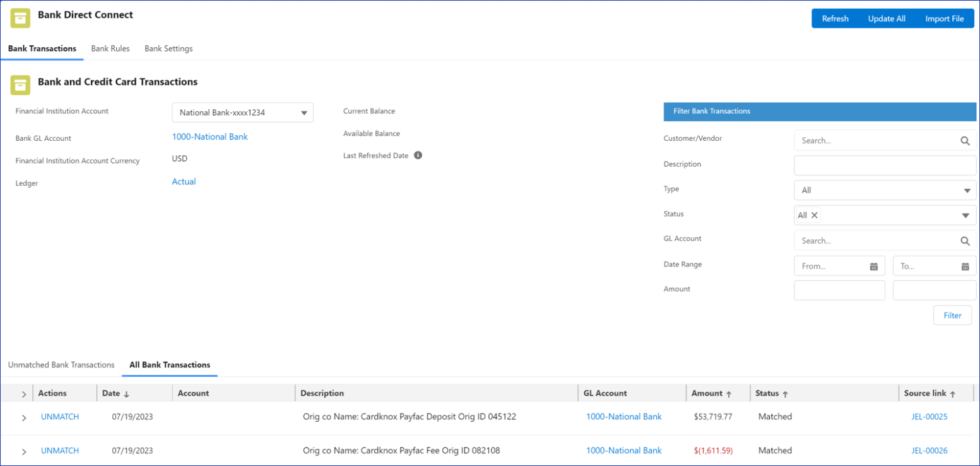The width and height of the screenshot is (980, 466).
Task: Click the Filter button
Action: click(x=952, y=316)
